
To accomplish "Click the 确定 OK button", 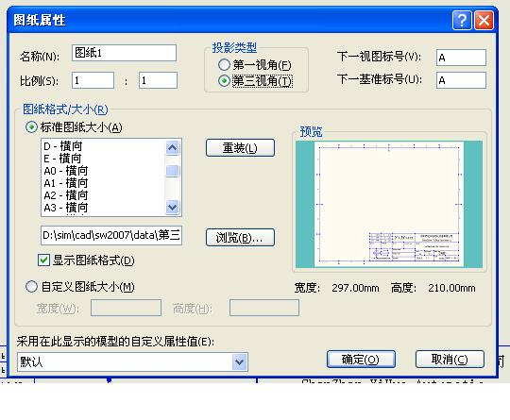I will coord(361,360).
